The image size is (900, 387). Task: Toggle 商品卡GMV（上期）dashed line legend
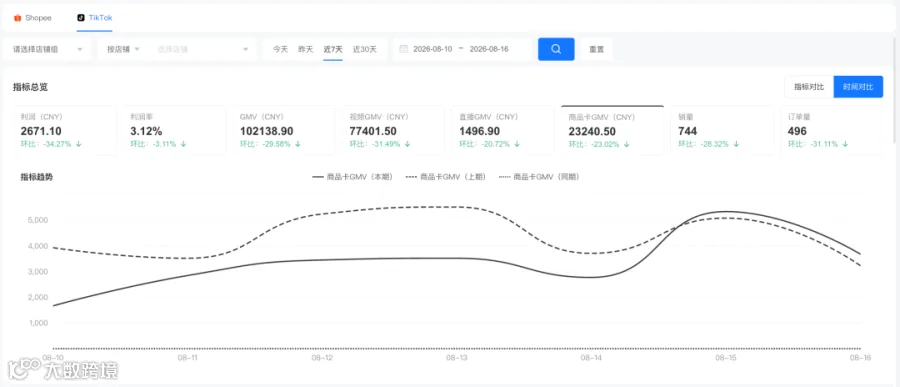pyautogui.click(x=446, y=177)
